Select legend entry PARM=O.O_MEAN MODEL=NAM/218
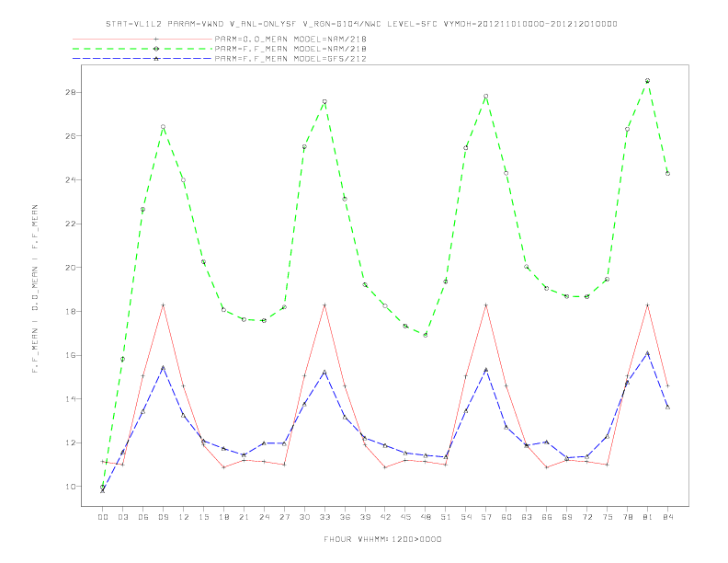Image resolution: width=728 pixels, height=563 pixels. coord(290,39)
